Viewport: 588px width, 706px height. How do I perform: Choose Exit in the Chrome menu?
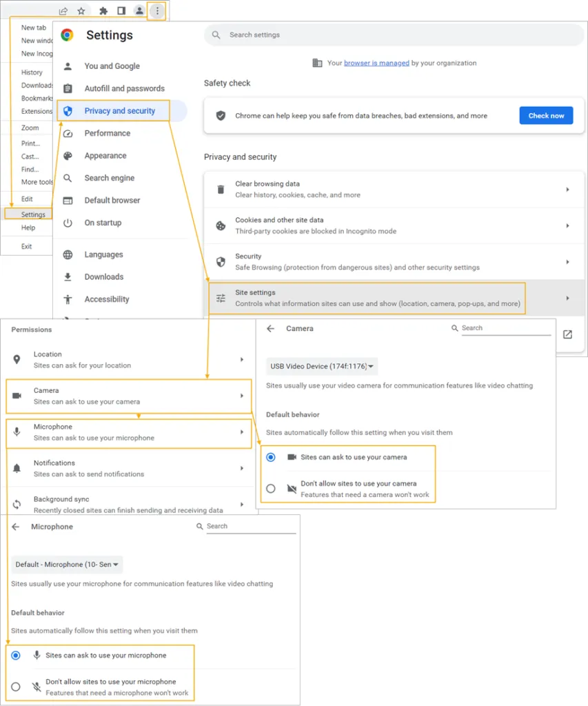(x=26, y=247)
